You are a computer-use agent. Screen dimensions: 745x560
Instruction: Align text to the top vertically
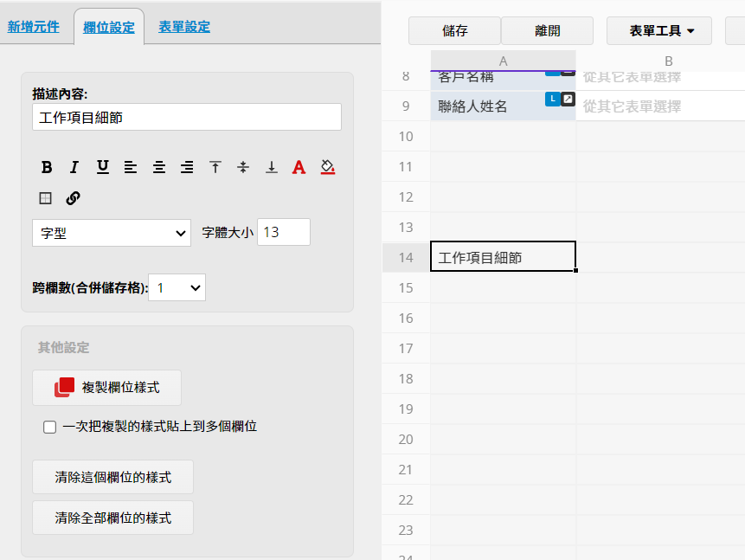pyautogui.click(x=215, y=167)
